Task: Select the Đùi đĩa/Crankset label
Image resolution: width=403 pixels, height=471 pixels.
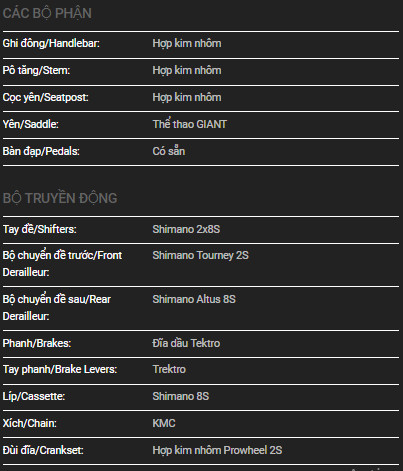Action: pos(43,450)
